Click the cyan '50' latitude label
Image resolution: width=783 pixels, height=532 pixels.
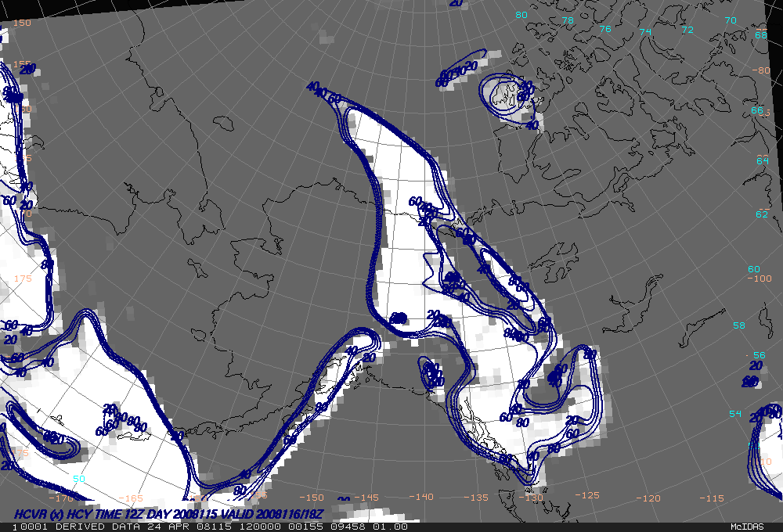tap(79, 479)
